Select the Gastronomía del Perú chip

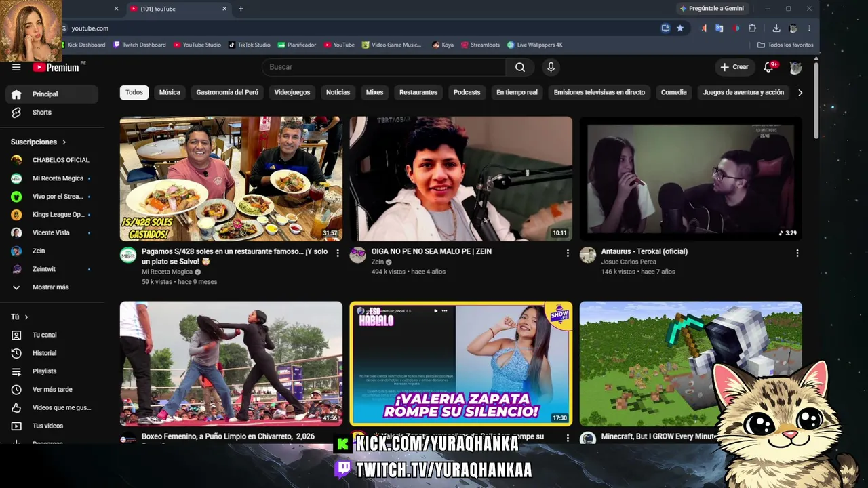(227, 92)
